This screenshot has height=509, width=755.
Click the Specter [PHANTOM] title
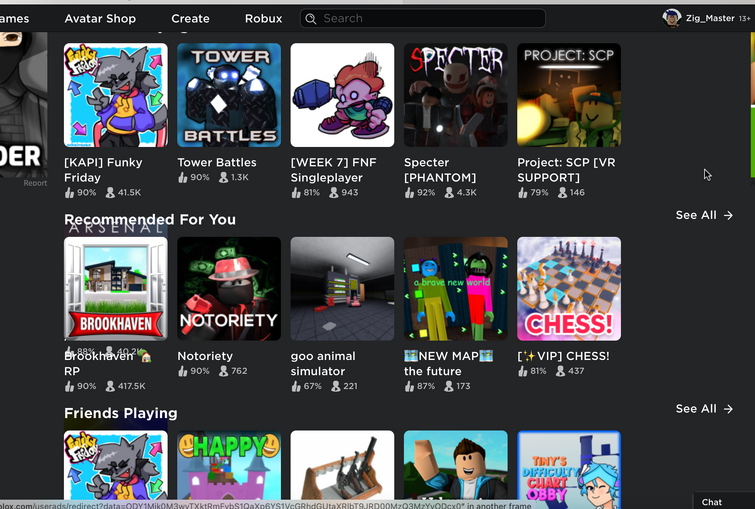click(x=440, y=170)
